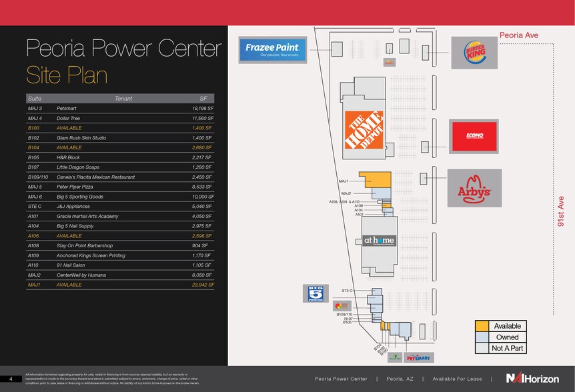575x392 pixels.
Task: Click the PetSmart logo
Action: (x=418, y=357)
